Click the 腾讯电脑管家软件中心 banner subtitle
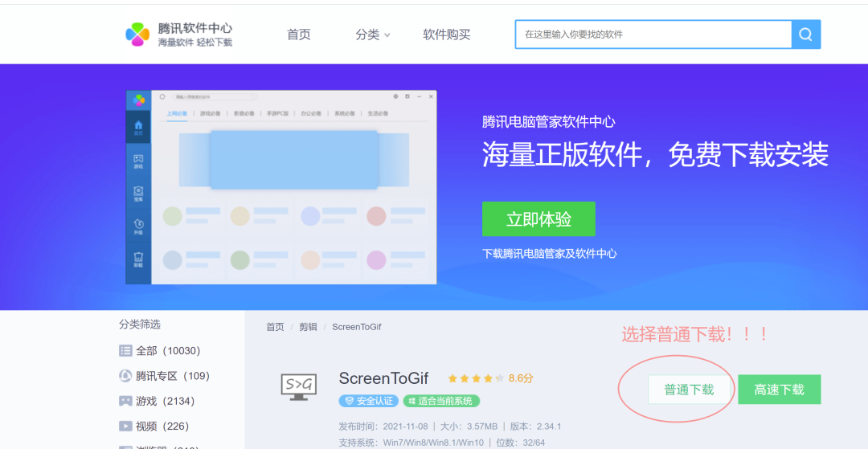The height and width of the screenshot is (449, 868). (x=549, y=121)
